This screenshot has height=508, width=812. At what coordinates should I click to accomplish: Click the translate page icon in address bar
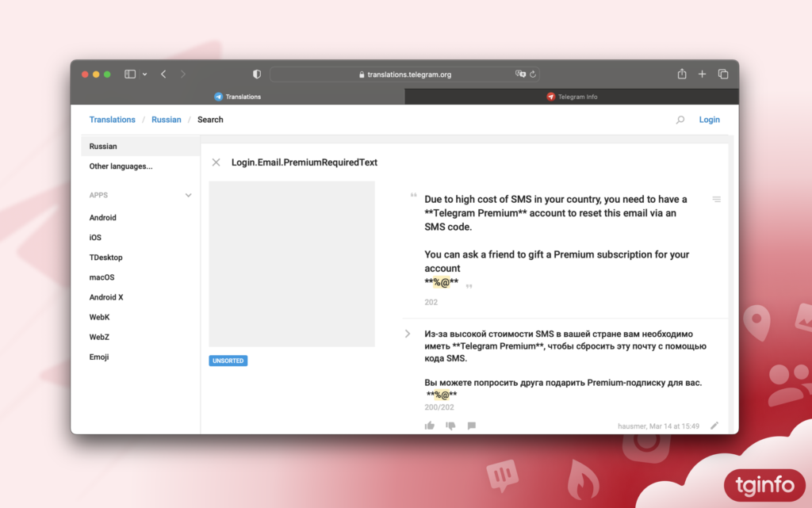click(x=520, y=74)
